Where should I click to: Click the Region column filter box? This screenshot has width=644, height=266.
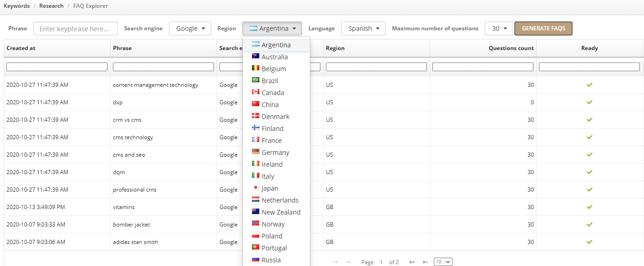(376, 67)
